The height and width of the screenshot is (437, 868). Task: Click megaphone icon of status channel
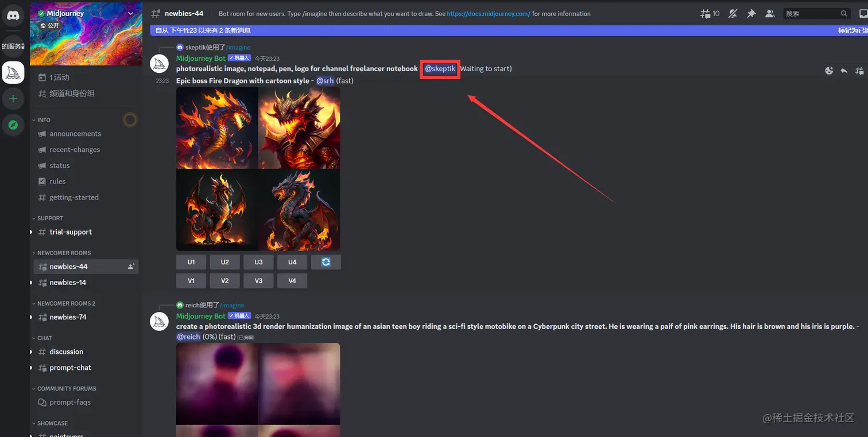click(42, 166)
